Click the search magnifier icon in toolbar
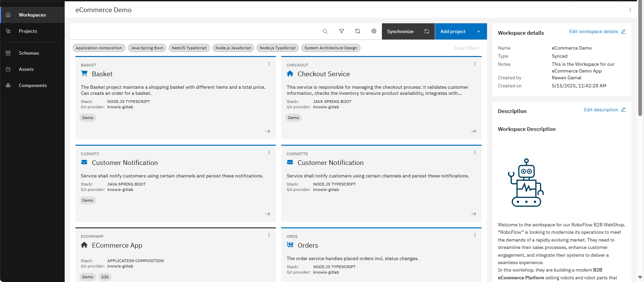 tap(325, 31)
